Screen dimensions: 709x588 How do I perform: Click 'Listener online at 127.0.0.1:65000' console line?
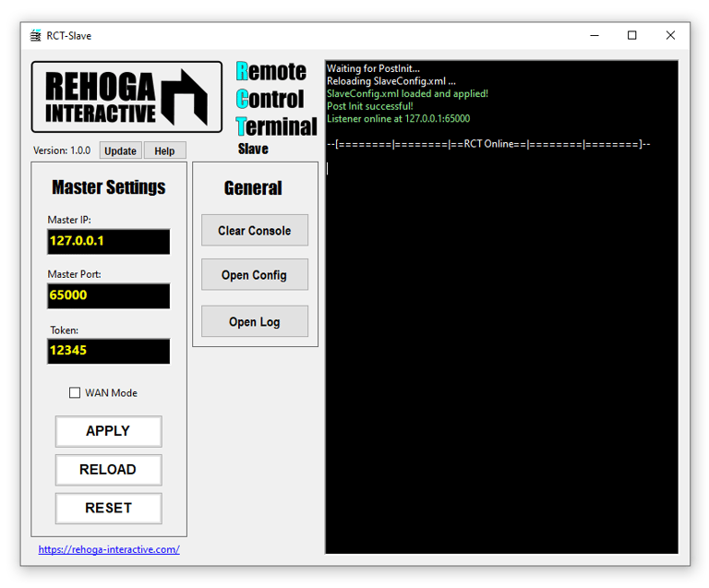[x=399, y=118]
